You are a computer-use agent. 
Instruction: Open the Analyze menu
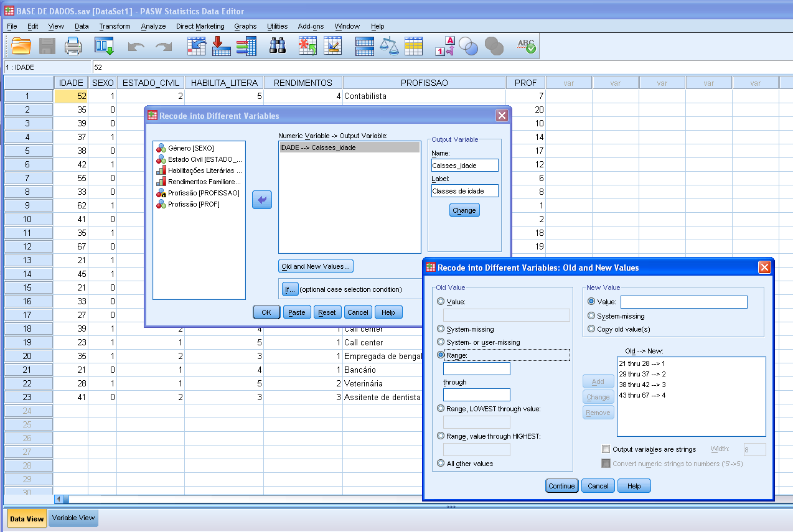153,26
